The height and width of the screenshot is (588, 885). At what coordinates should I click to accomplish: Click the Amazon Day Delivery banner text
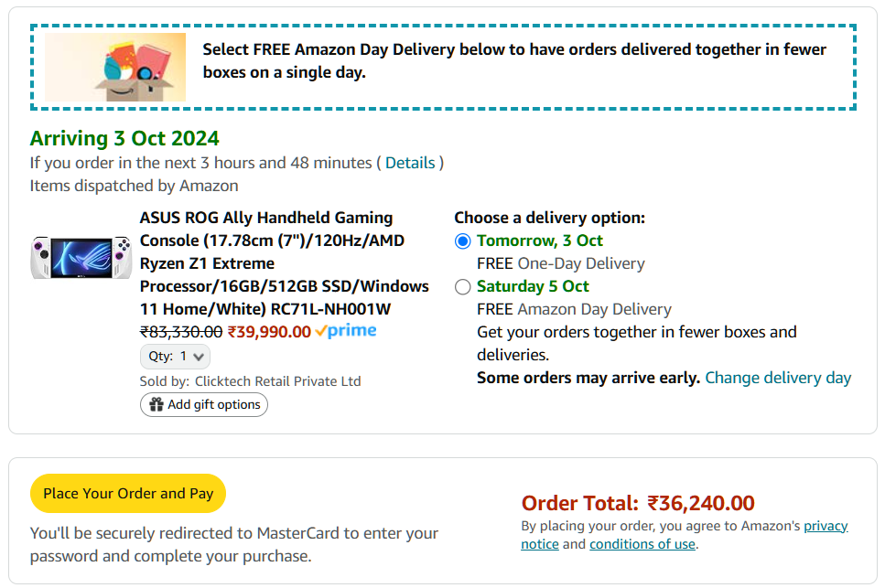513,61
